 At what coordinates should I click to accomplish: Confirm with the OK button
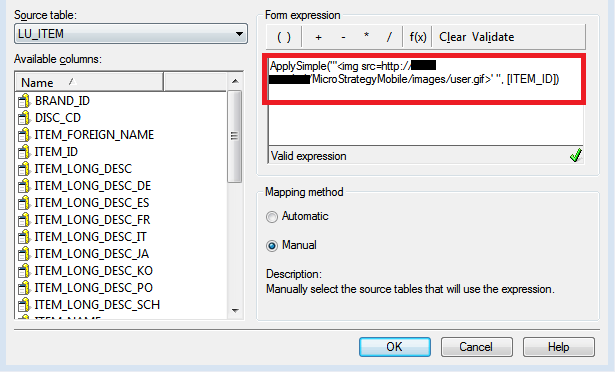click(395, 347)
